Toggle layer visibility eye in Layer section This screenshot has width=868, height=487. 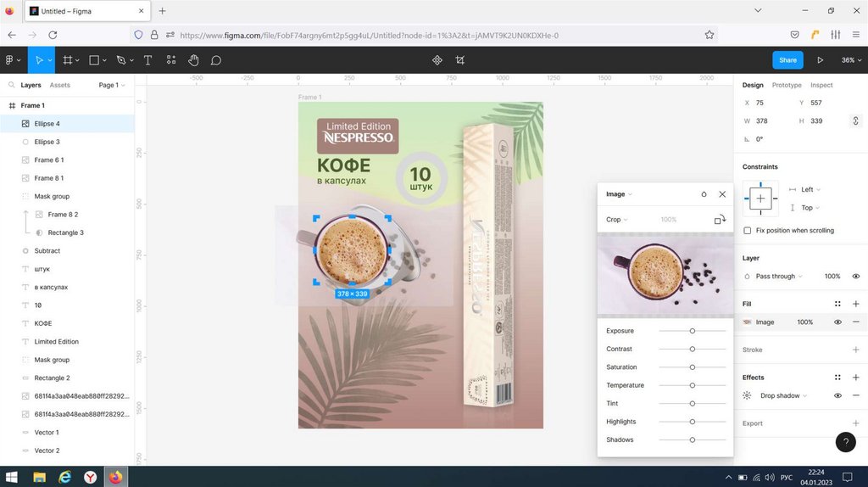[x=856, y=276]
